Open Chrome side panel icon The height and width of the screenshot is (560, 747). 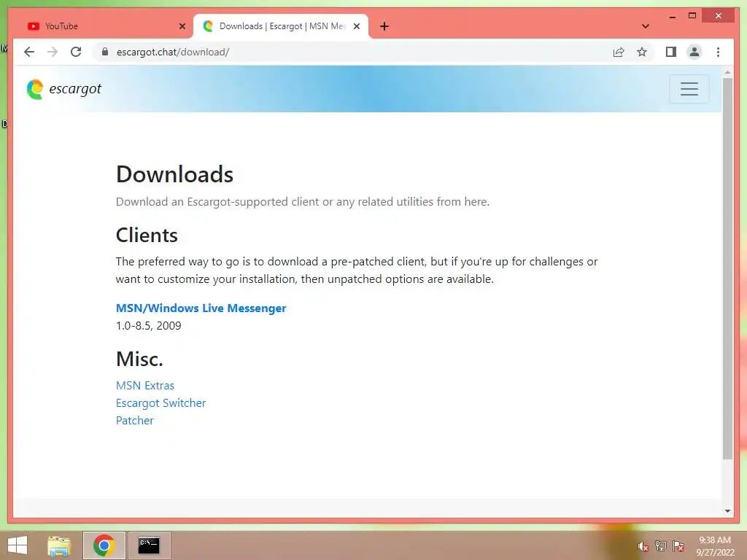coord(671,52)
